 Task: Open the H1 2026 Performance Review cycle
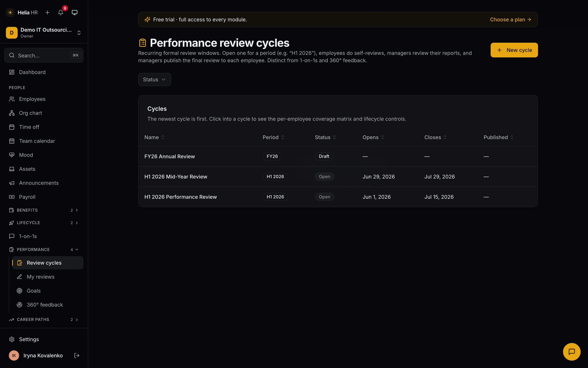pyautogui.click(x=180, y=197)
